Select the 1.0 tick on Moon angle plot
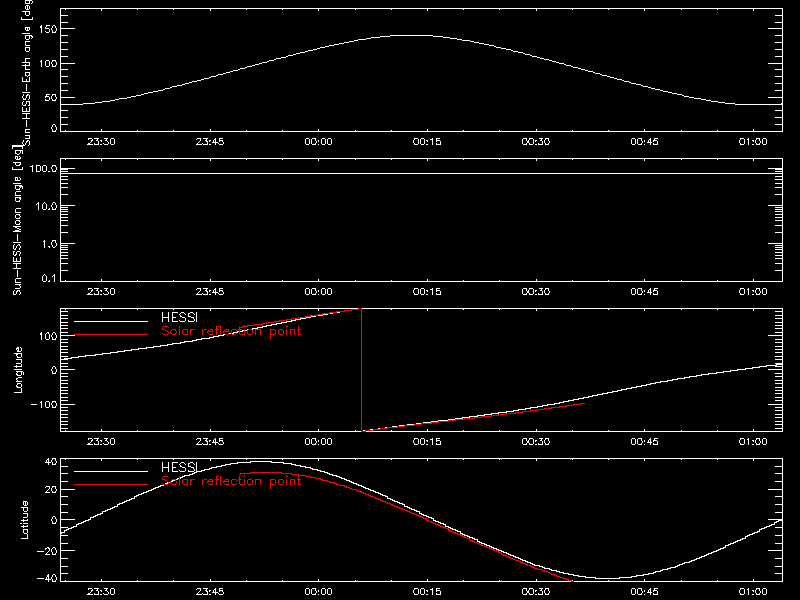 (49, 244)
